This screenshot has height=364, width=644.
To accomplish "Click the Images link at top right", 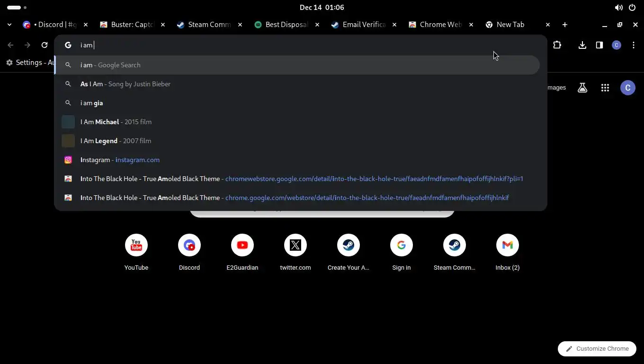I will point(556,88).
